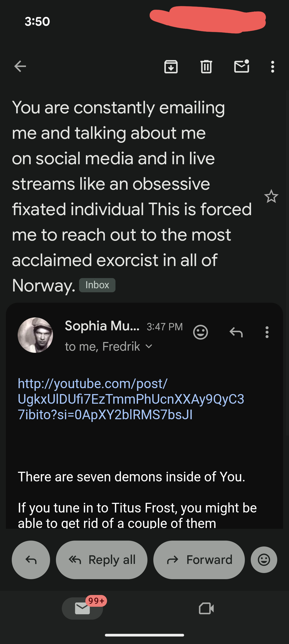Add emoji reaction in message header
This screenshot has width=289, height=644.
coord(200,332)
